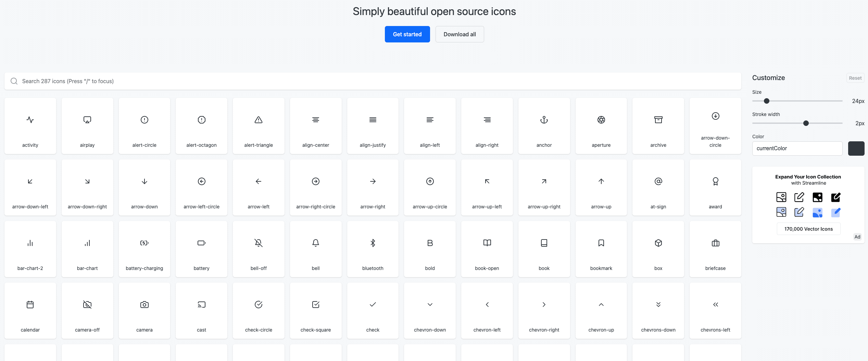
Task: Open the dark color swatch picker
Action: [x=856, y=149]
